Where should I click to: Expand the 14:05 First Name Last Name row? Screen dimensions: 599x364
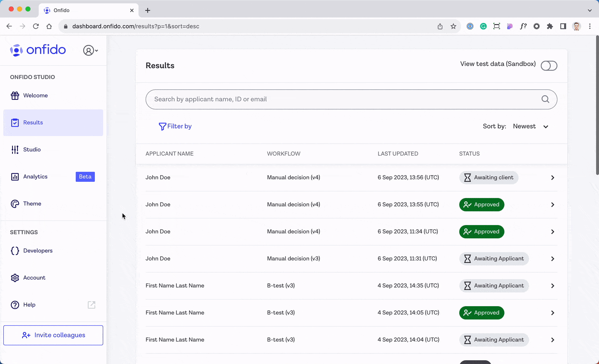(x=552, y=313)
